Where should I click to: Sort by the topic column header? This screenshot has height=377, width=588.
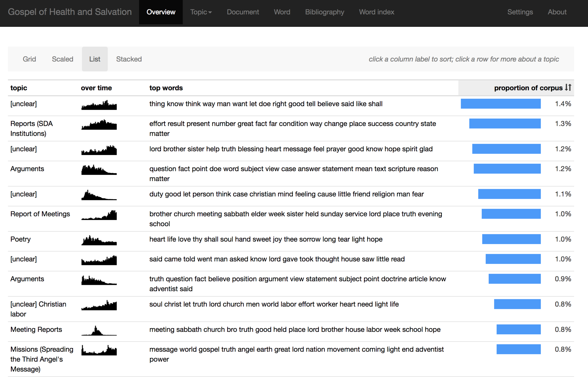(x=19, y=88)
